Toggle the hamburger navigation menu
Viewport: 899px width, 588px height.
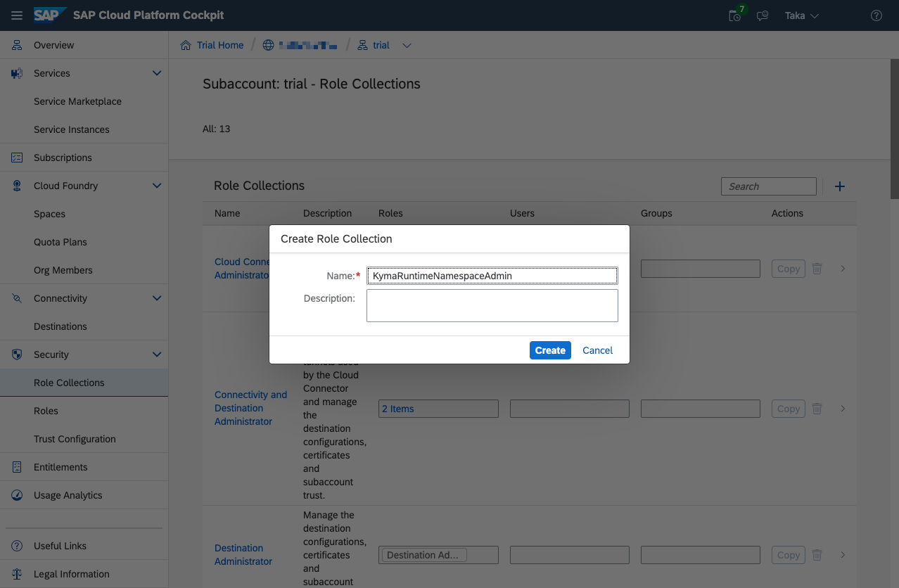click(x=17, y=15)
